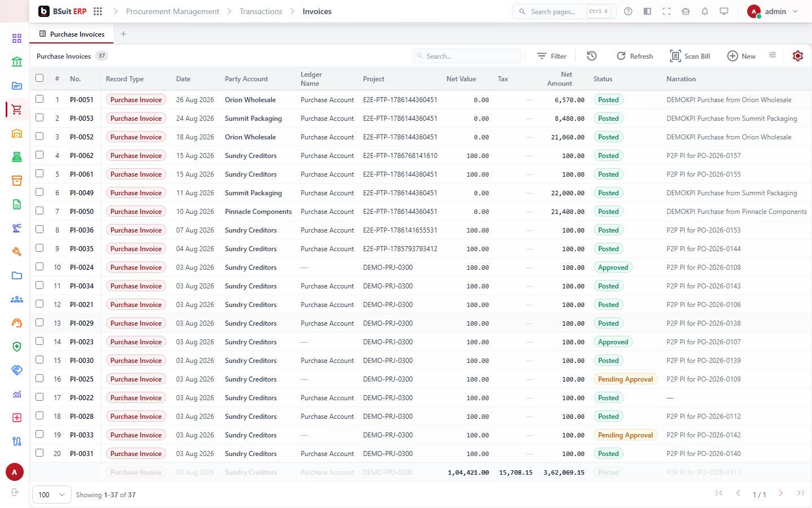Go to last page arrow in pagination

[x=800, y=493]
